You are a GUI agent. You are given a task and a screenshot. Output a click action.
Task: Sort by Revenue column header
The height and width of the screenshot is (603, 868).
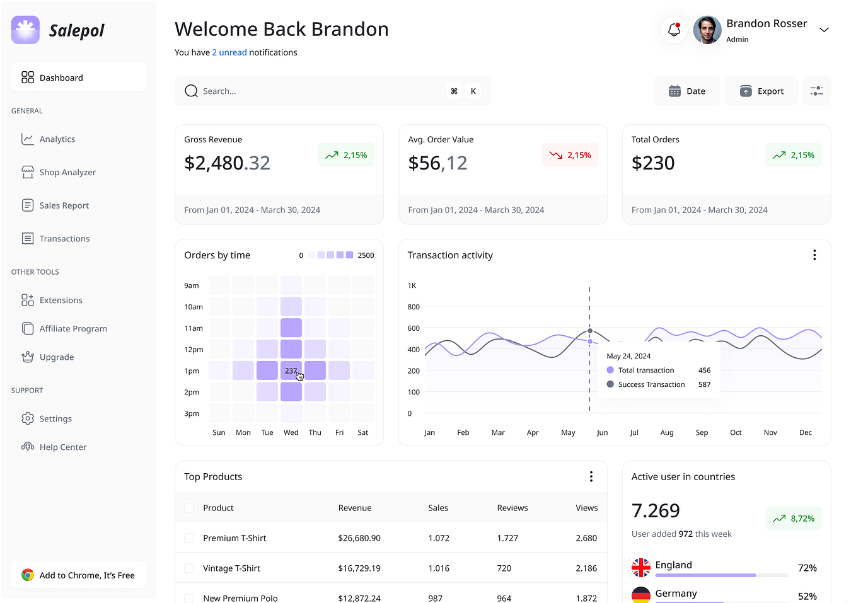[x=355, y=508]
